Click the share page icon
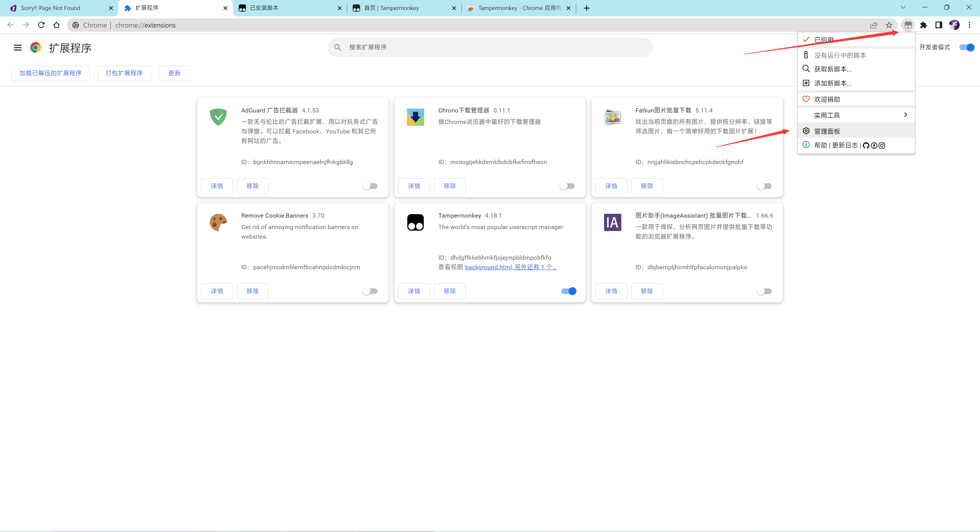 (874, 25)
